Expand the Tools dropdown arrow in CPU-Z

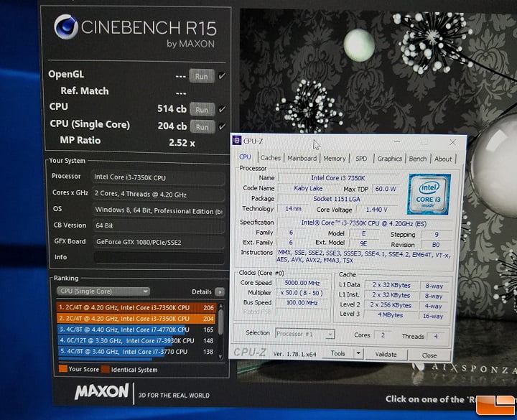358,354
